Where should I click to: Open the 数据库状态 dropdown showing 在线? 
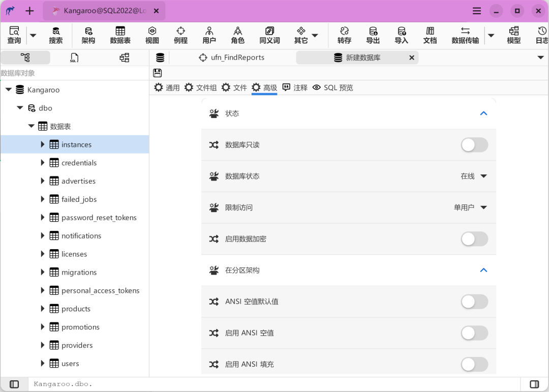[x=474, y=176]
